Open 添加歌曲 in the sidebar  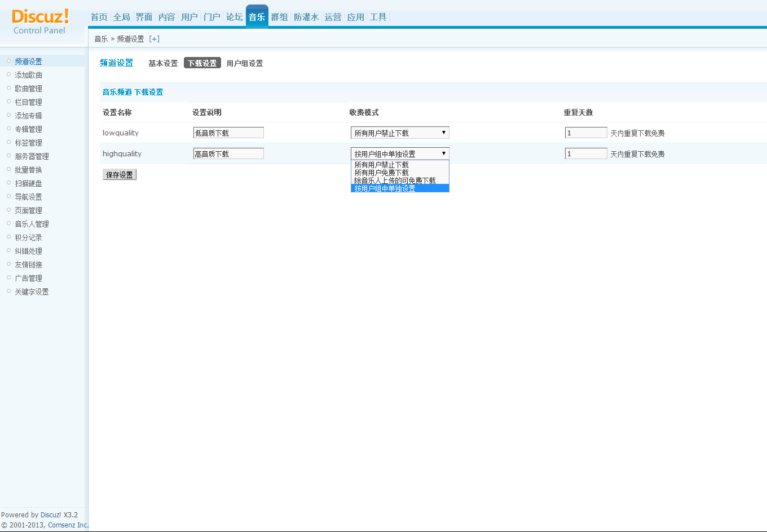point(28,74)
